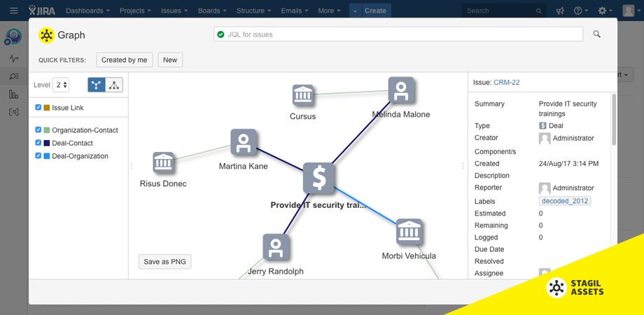Toggle the Deal-Organization checkbox
Viewport: 644px width, 315px height.
click(x=38, y=155)
